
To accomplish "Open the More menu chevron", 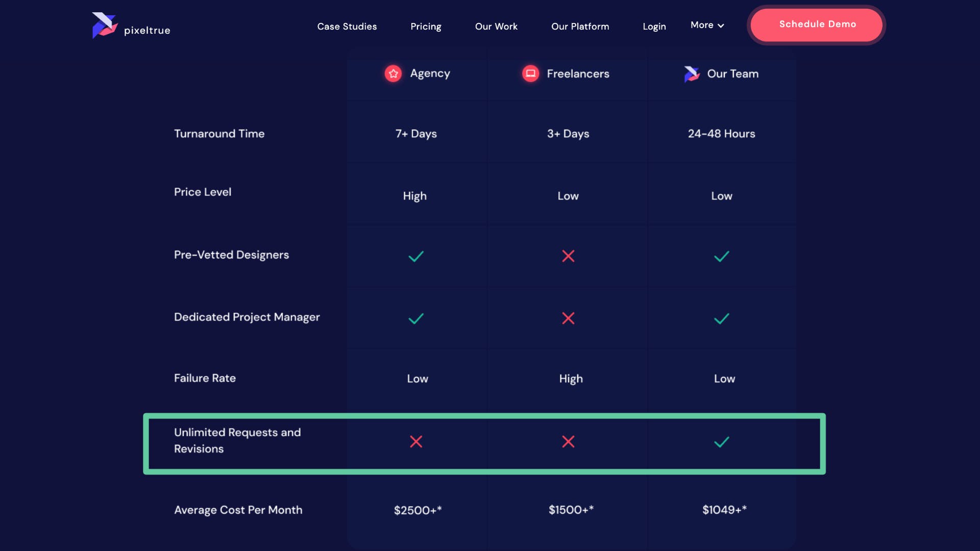I will tap(721, 26).
